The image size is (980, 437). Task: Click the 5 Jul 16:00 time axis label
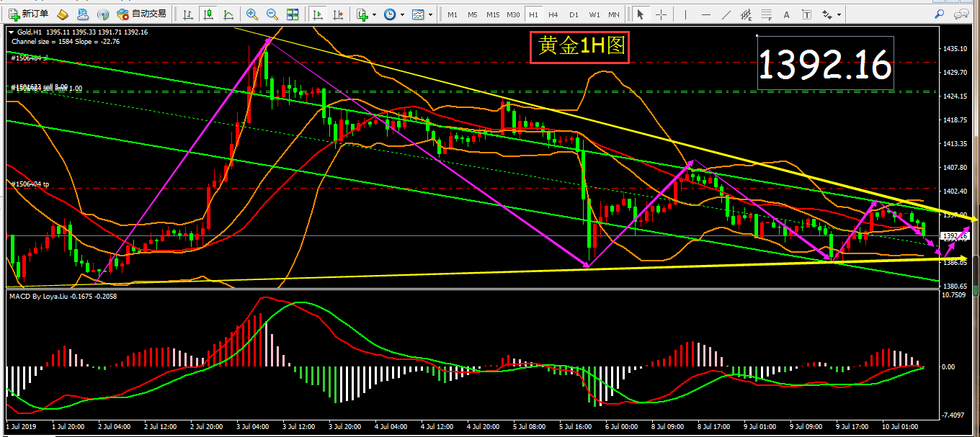[575, 426]
